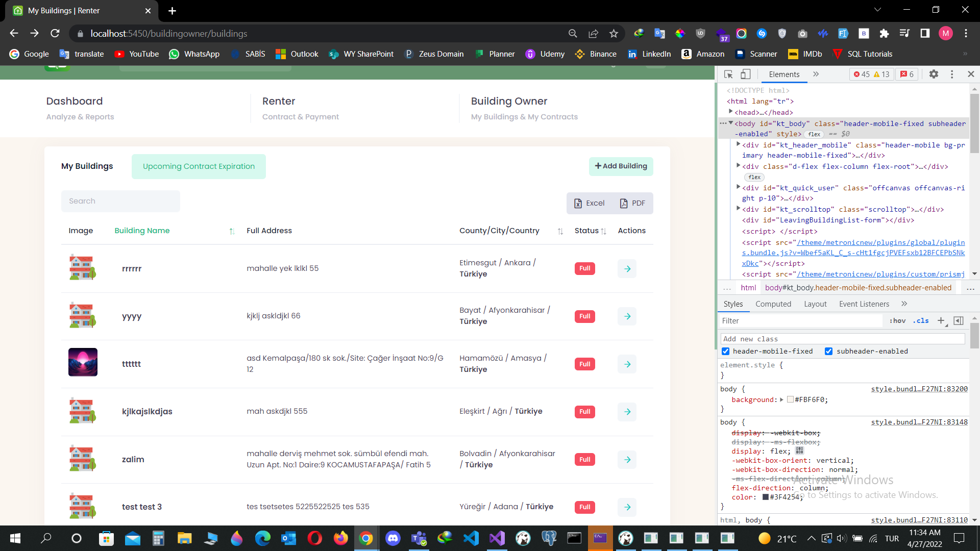
Task: Toggle the computed styles sidebar icon
Action: [x=959, y=321]
